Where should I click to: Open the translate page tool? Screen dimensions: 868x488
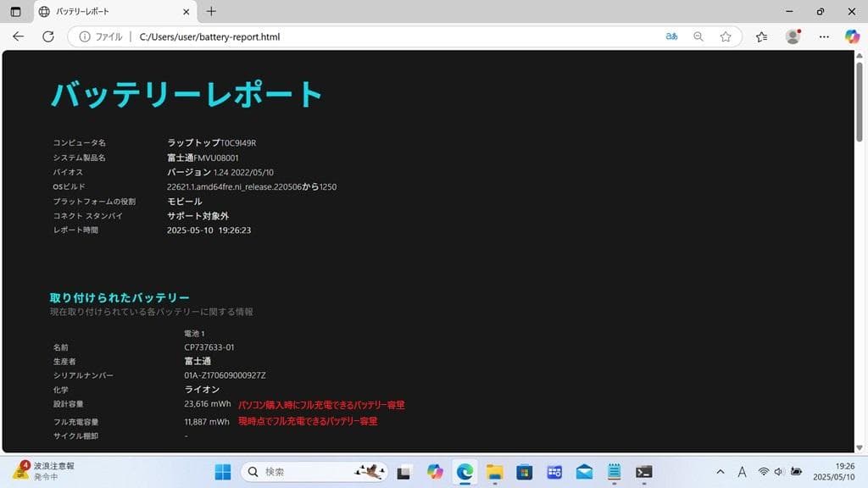pos(670,36)
